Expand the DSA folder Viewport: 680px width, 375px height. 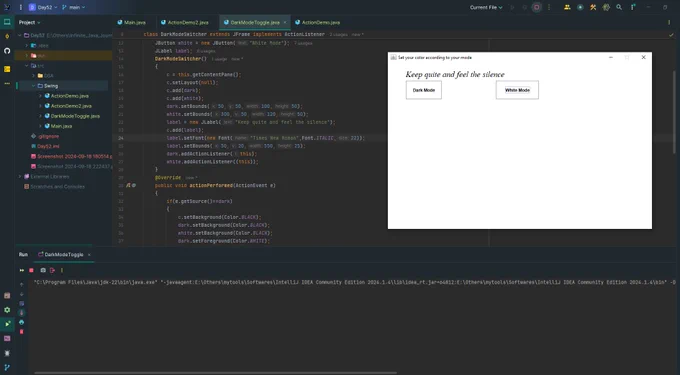[33, 75]
